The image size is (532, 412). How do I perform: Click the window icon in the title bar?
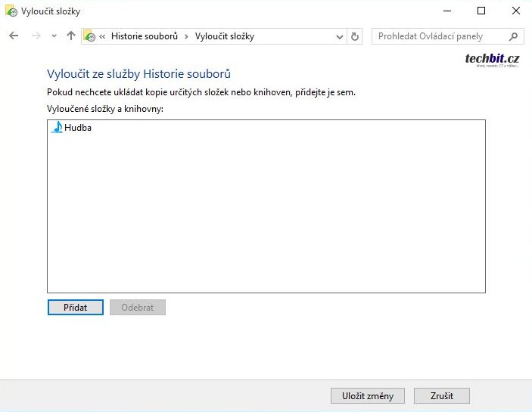(x=11, y=11)
